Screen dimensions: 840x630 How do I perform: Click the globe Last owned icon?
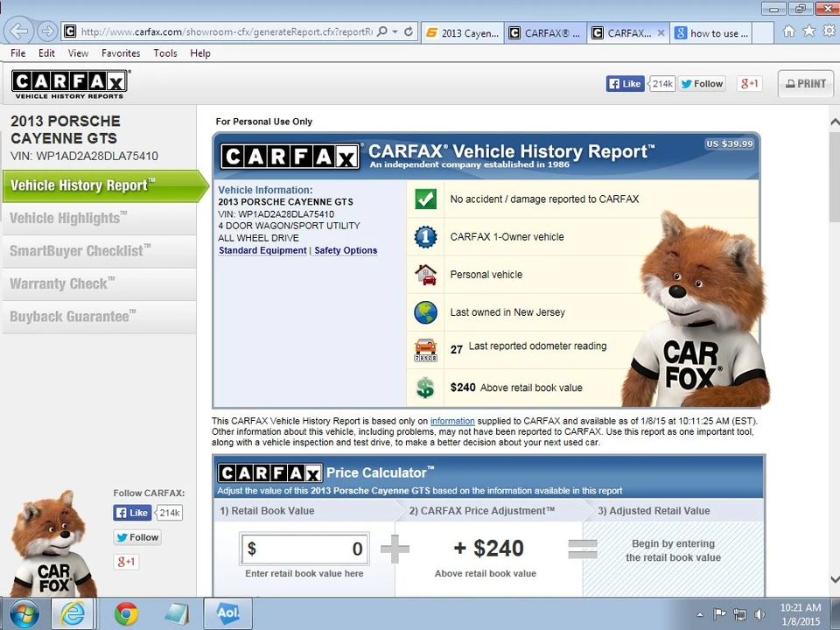pyautogui.click(x=425, y=312)
